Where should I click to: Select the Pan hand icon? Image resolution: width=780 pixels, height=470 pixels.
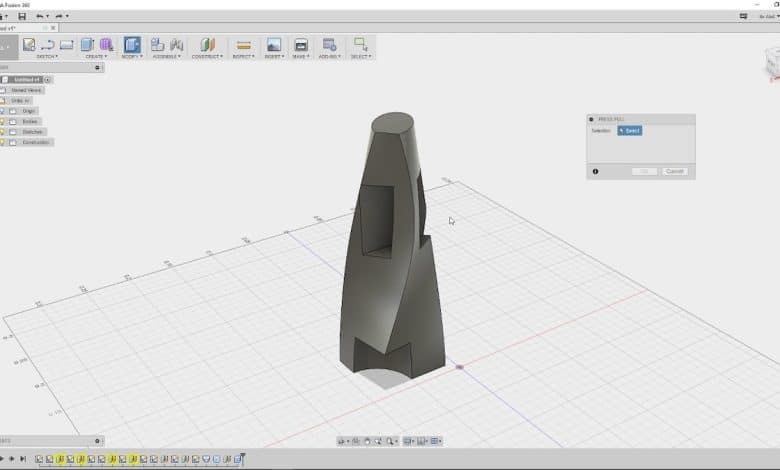pyautogui.click(x=367, y=441)
